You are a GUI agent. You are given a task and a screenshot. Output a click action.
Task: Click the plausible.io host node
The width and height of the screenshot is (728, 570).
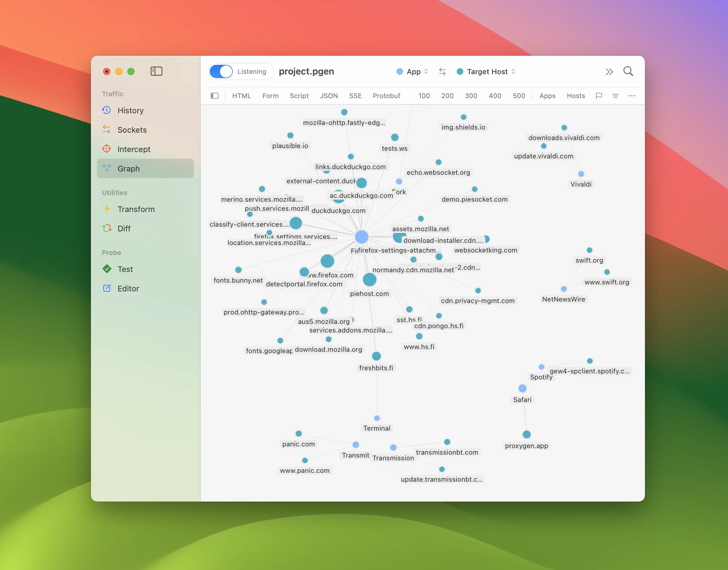[290, 135]
